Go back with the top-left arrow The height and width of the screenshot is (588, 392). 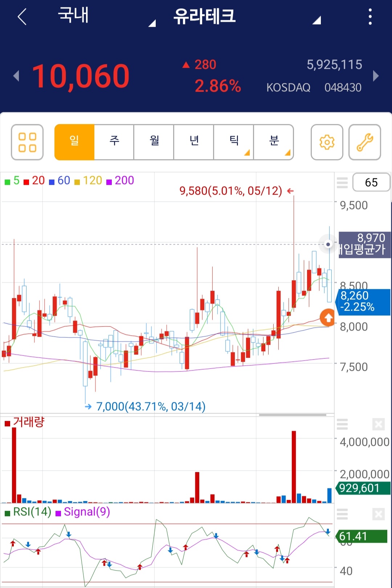22,17
